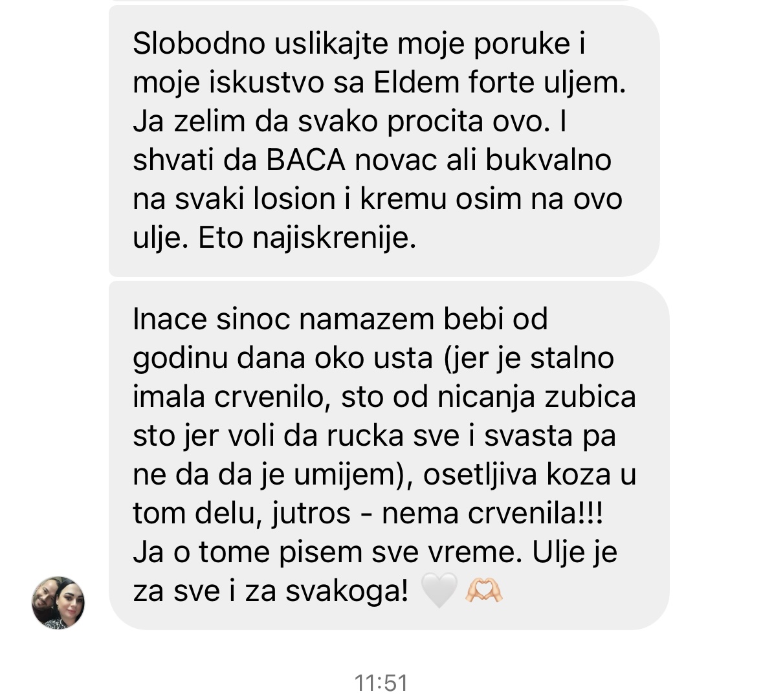Click the phrase 'godinu dana oko usta'

pyautogui.click(x=283, y=359)
